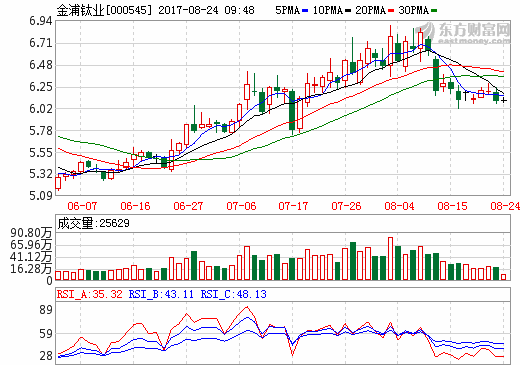Click the 06-07 date axis label
The height and width of the screenshot is (365, 520).
[82, 206]
